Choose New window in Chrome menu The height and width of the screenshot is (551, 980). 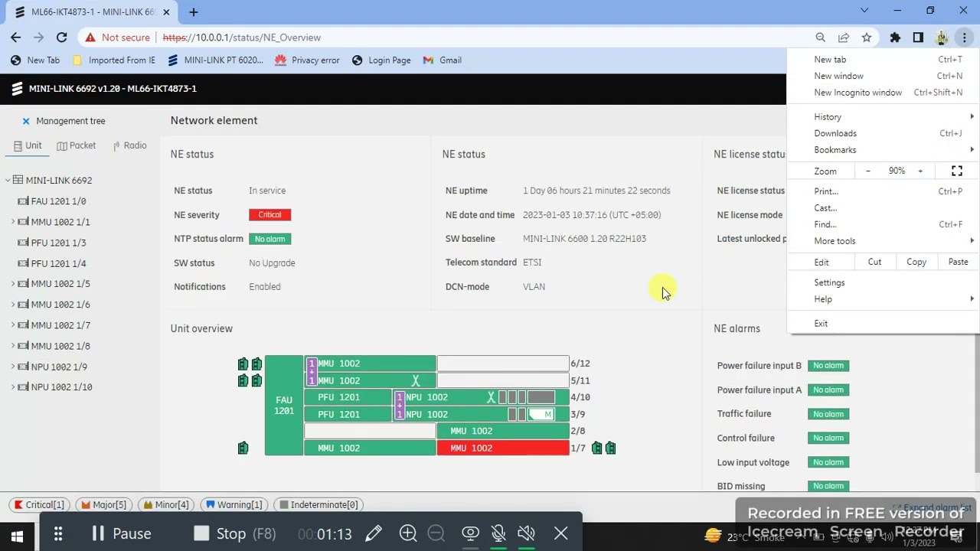coord(884,76)
